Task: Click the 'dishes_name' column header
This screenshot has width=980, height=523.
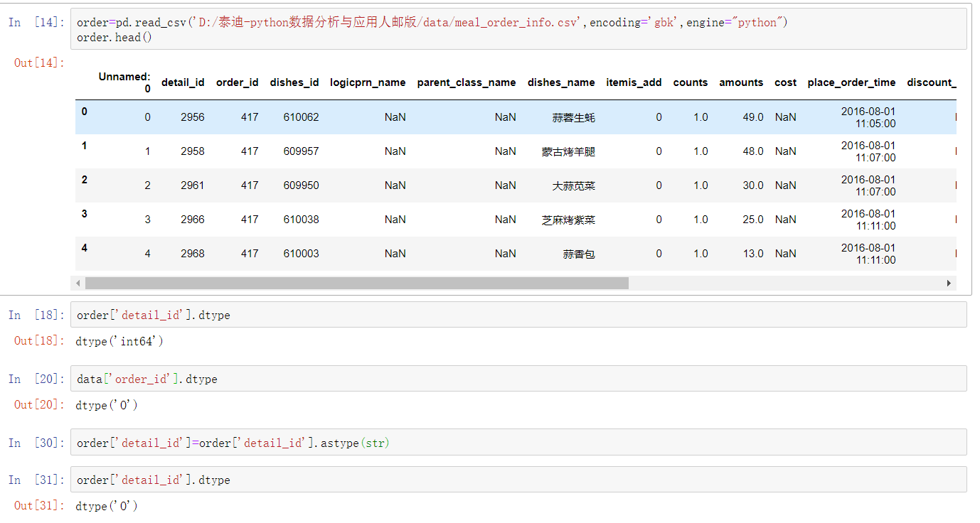Action: pos(561,82)
